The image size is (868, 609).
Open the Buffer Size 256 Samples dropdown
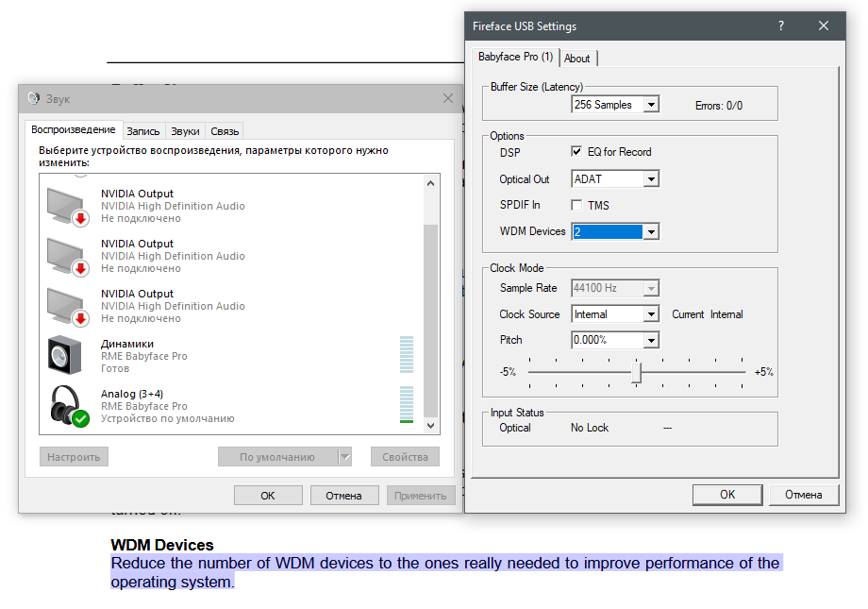tap(652, 104)
